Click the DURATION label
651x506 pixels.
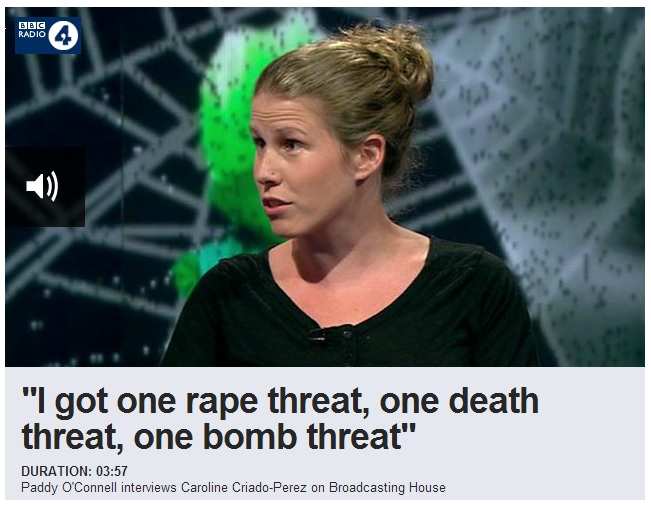[56, 471]
